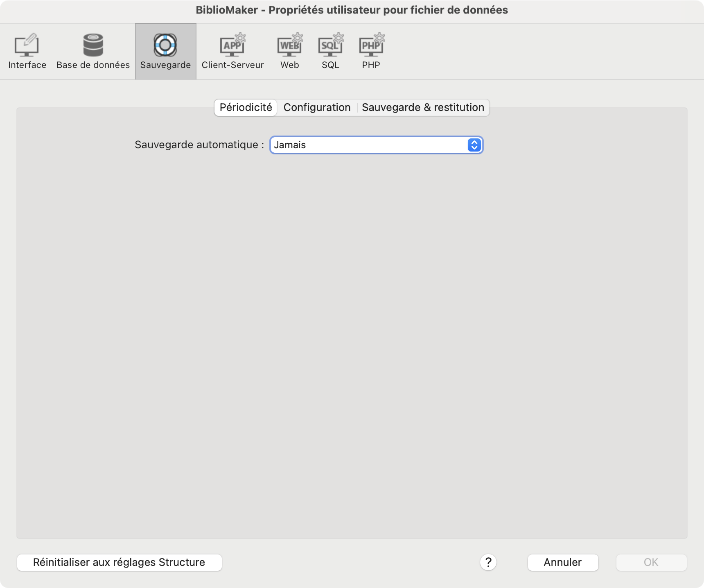Select the Sauvegarde lifebuoy icon
This screenshot has height=588, width=704.
(165, 45)
